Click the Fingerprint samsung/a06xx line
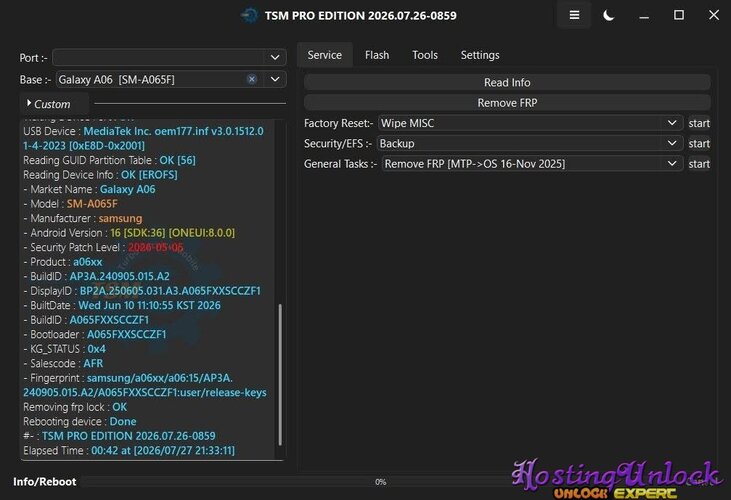 (x=145, y=385)
